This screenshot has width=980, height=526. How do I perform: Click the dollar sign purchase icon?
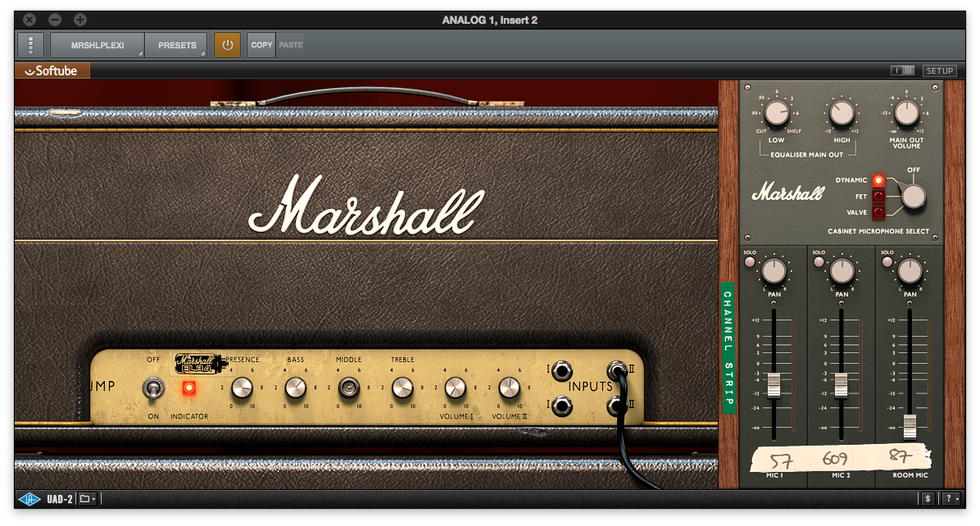tap(927, 498)
